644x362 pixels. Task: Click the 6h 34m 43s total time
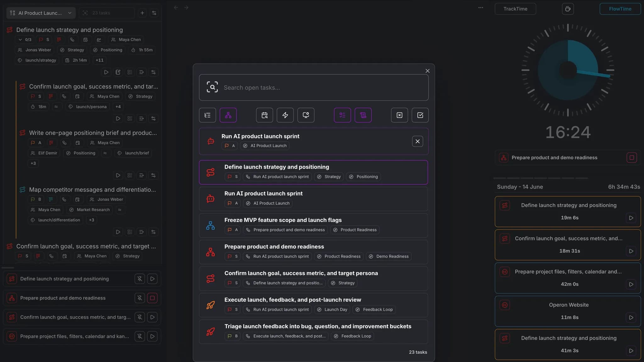click(624, 187)
